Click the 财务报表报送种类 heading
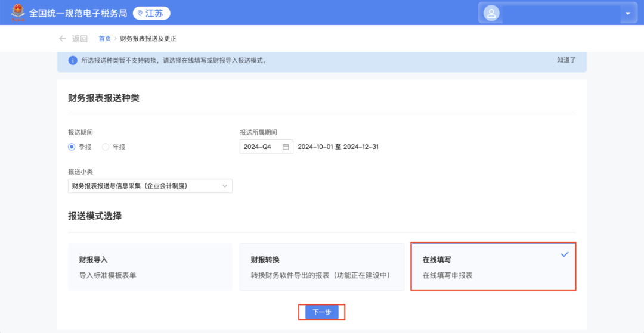The height and width of the screenshot is (333, 644). 104,98
